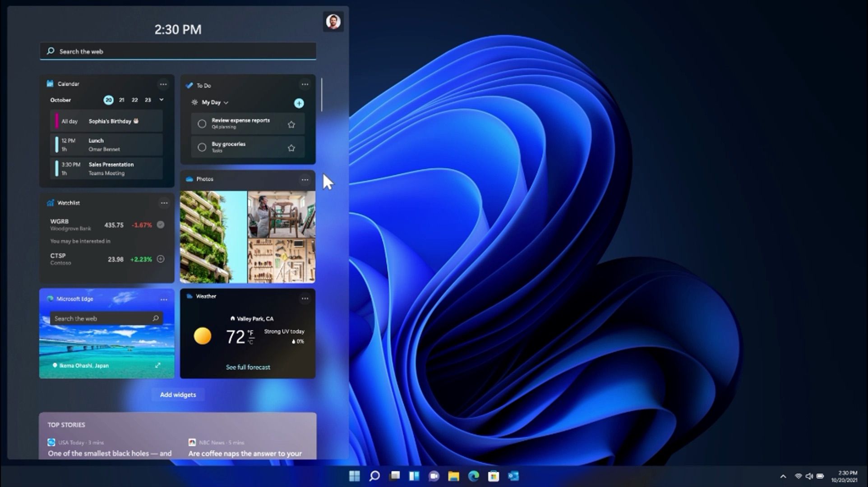Open Weather widget more options menu

(305, 298)
